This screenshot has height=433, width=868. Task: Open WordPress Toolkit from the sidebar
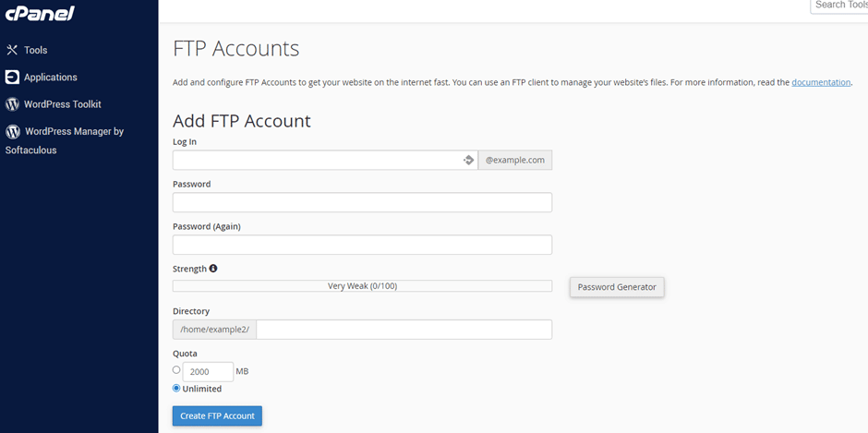(x=63, y=104)
